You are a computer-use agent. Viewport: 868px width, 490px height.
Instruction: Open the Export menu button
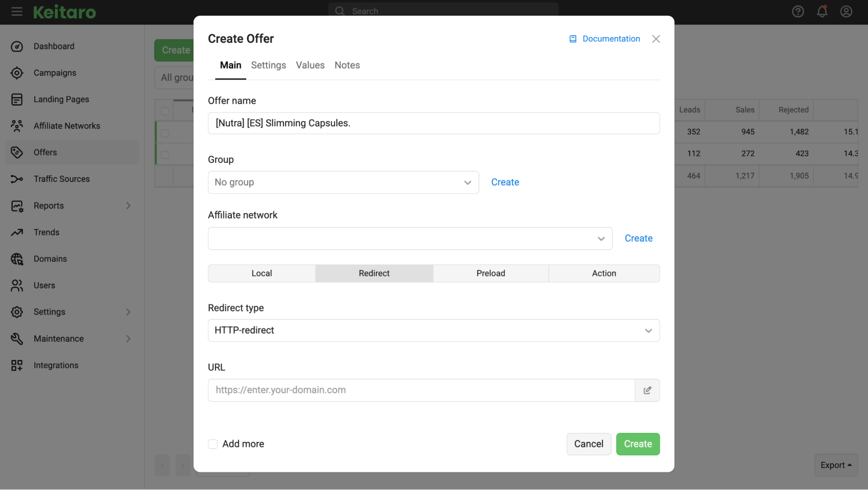tap(836, 465)
